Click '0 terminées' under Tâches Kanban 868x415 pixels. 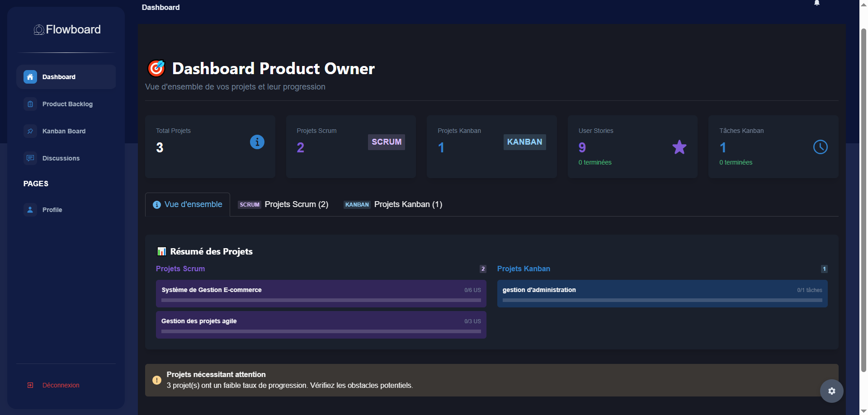coord(736,162)
